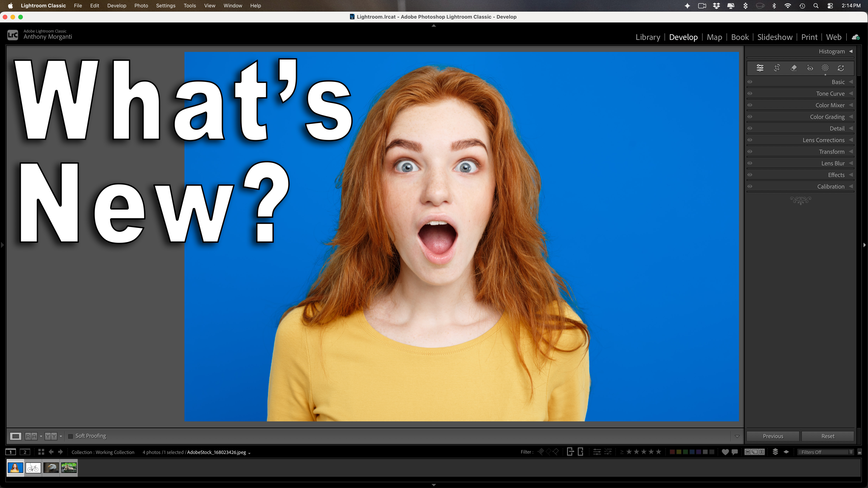This screenshot has height=488, width=868.
Task: Show the hidden left panel group
Action: pos(2,245)
